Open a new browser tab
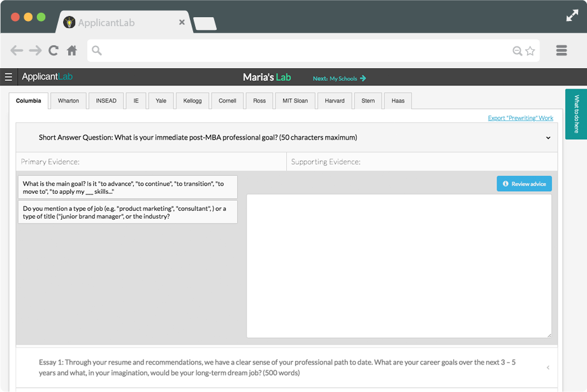The height and width of the screenshot is (392, 587). tap(205, 24)
